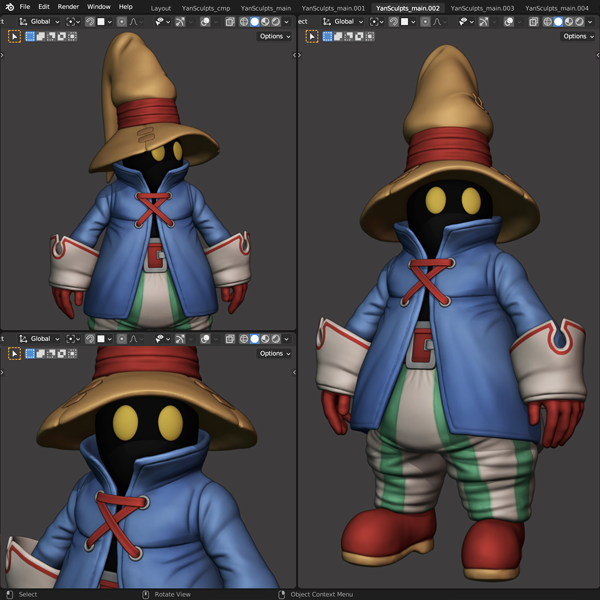This screenshot has height=600, width=600.
Task: Toggle overlays in top-left viewport
Action: tap(205, 22)
